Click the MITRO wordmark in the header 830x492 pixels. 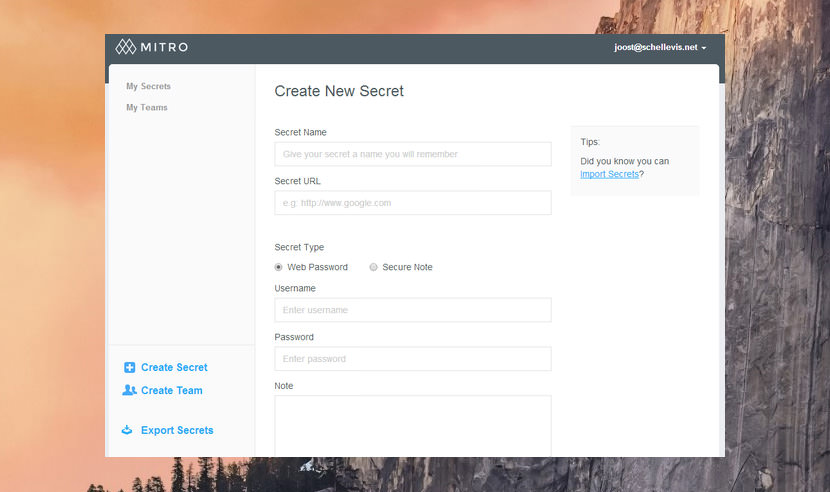[164, 47]
